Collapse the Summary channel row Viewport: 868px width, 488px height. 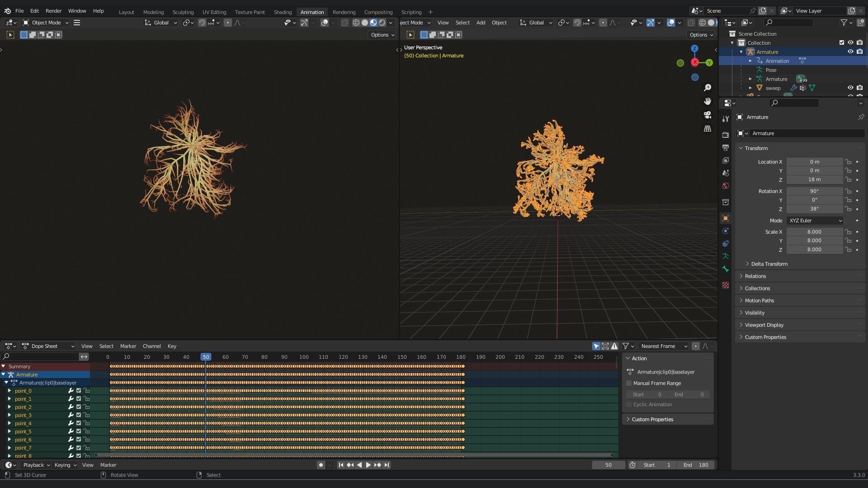click(4, 366)
